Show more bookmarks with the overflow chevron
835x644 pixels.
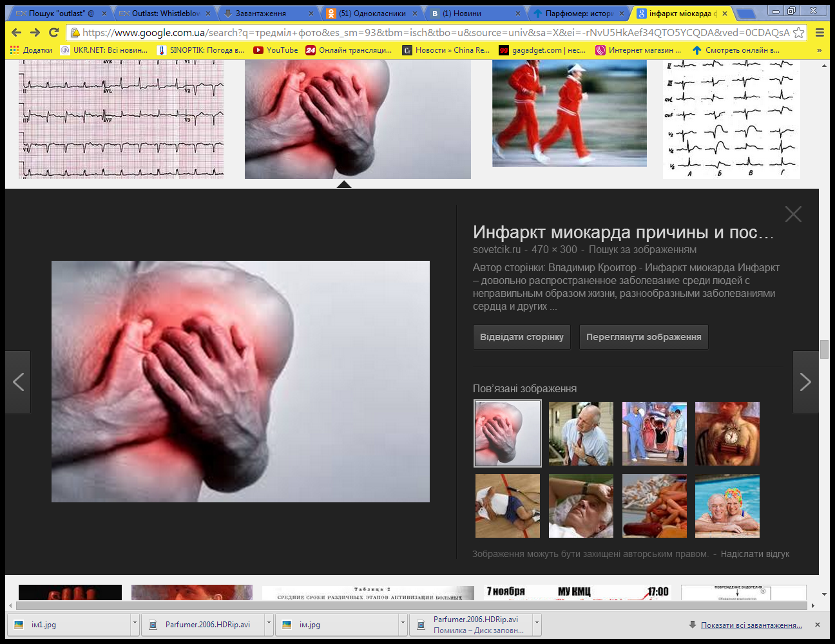tap(819, 50)
